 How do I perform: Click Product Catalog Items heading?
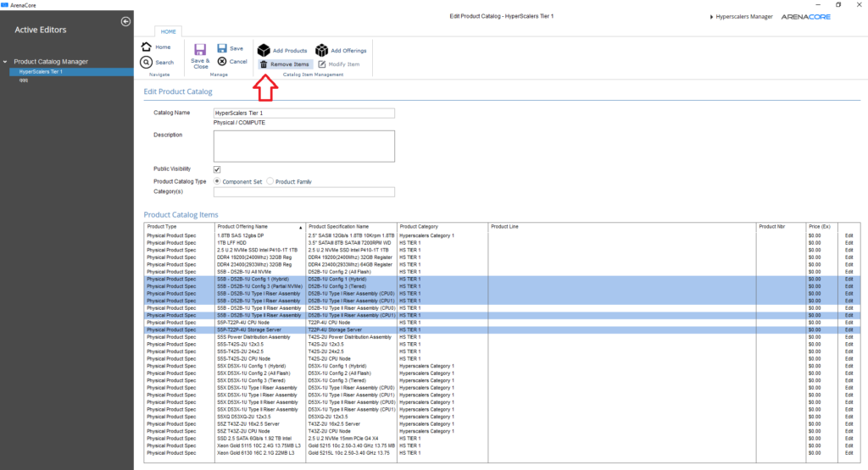[181, 214]
